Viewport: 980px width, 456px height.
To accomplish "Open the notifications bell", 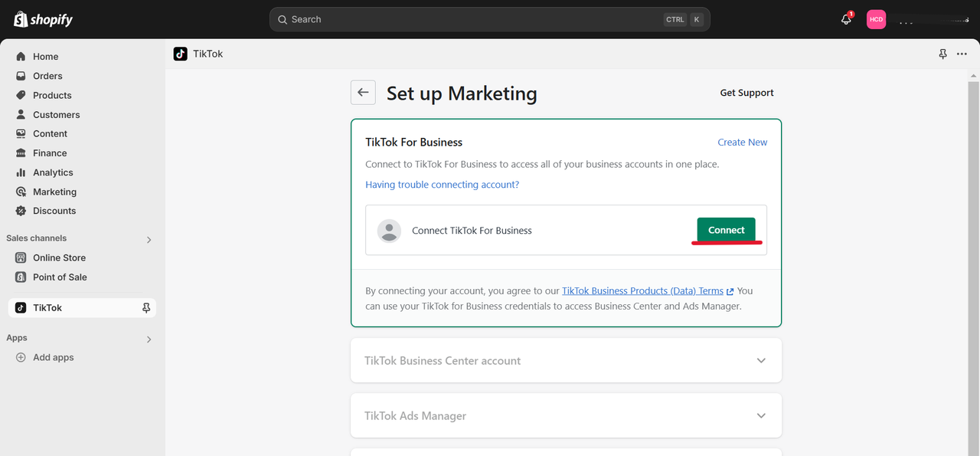I will coord(846,20).
